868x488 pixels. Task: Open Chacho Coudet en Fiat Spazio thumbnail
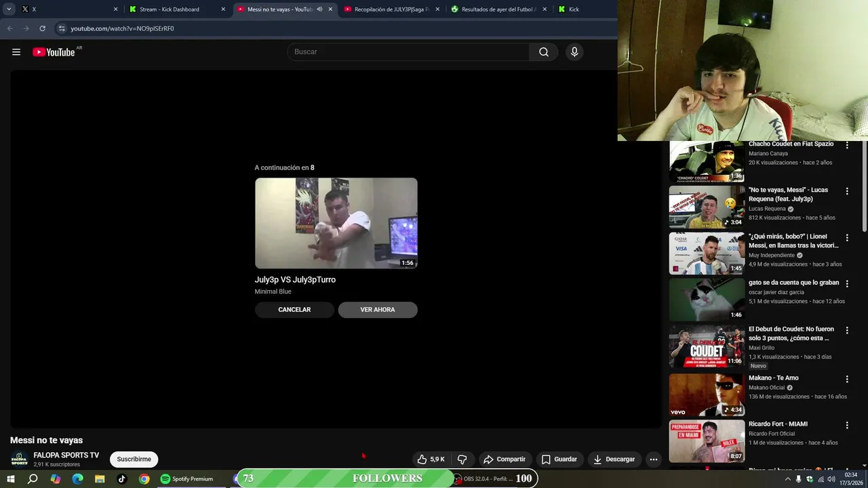[x=707, y=161]
